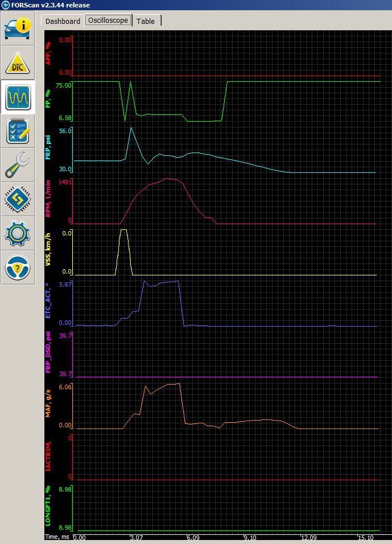Open the DTC trouble codes section

[18, 63]
